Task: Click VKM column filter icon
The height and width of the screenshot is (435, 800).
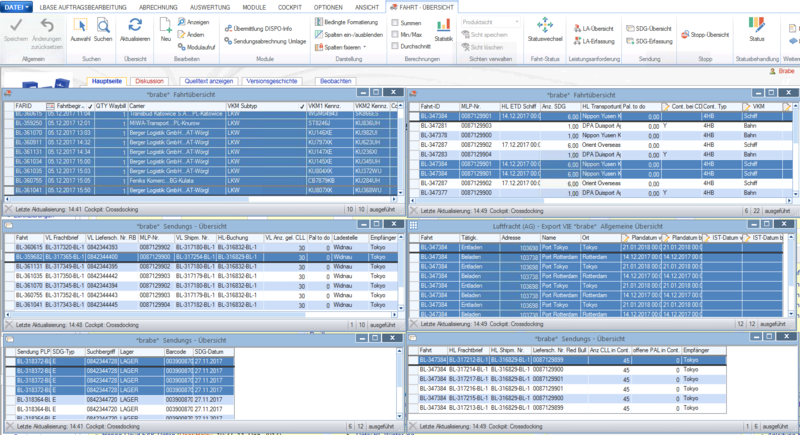Action: pyautogui.click(x=747, y=107)
